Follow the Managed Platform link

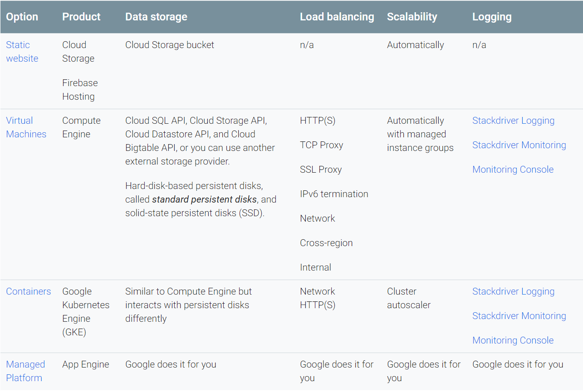tap(25, 371)
